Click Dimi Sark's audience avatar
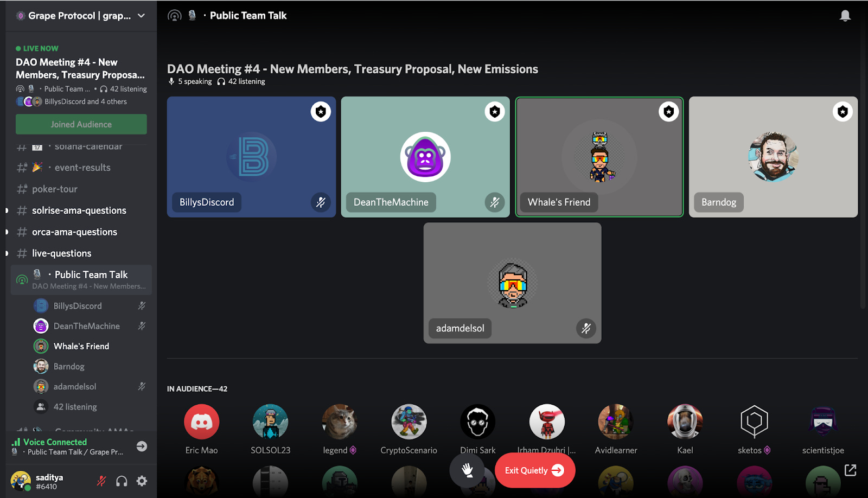This screenshot has width=868, height=498. point(478,422)
